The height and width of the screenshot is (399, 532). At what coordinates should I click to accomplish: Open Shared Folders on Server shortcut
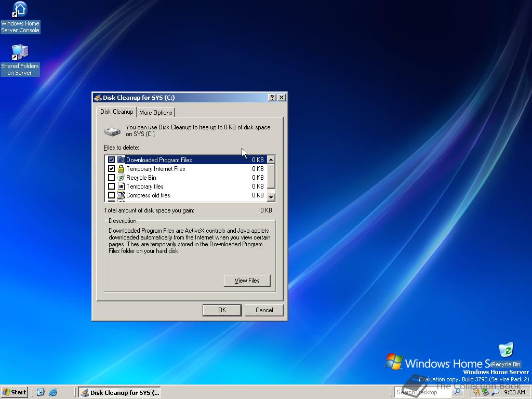coord(20,60)
